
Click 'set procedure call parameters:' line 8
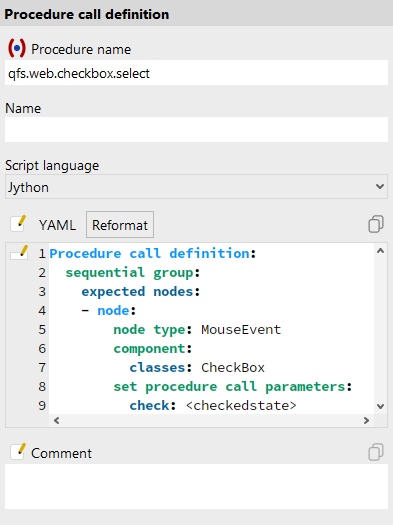click(233, 387)
